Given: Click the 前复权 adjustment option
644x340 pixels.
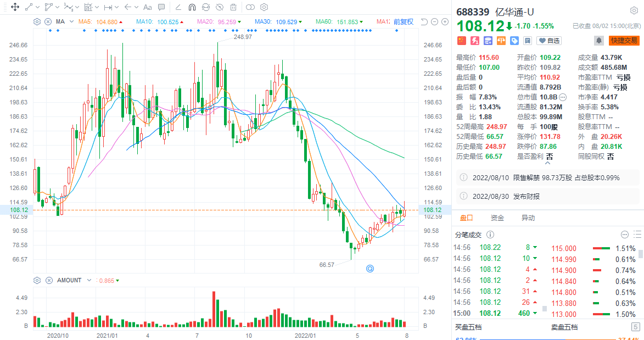Looking at the screenshot, I should pyautogui.click(x=404, y=22).
